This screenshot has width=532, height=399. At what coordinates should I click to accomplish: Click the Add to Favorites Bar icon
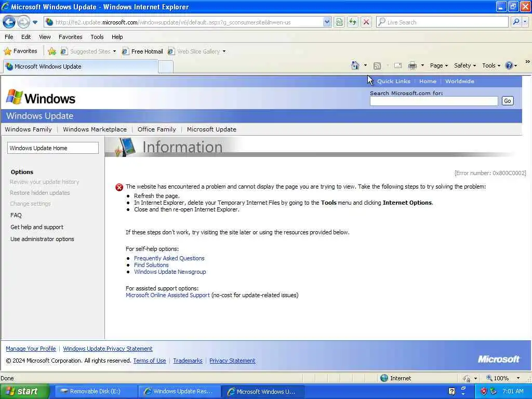tap(52, 51)
